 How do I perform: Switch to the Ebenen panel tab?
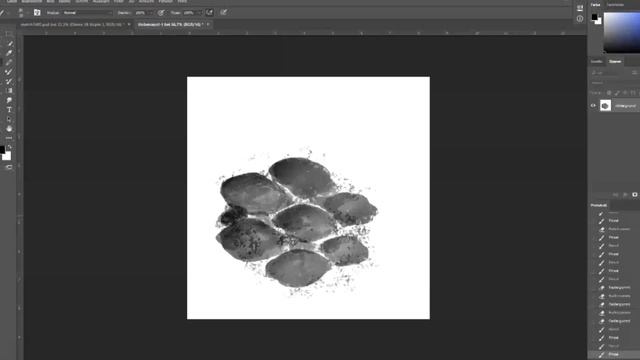pos(615,62)
